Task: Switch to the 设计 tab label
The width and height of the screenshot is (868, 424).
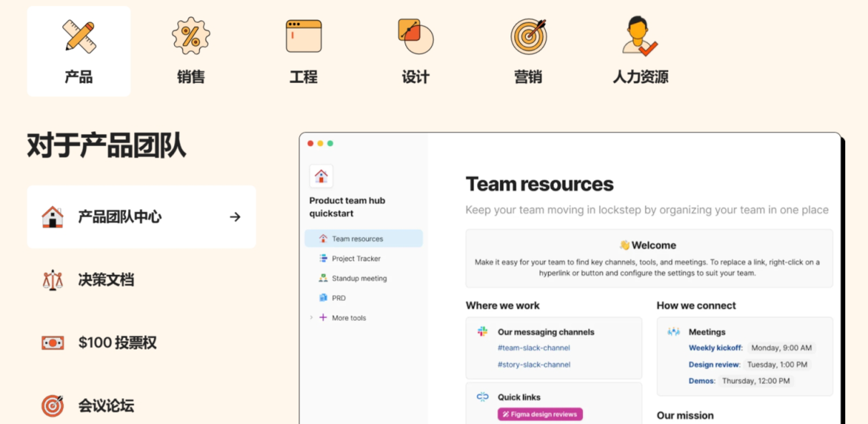Action: 415,77
